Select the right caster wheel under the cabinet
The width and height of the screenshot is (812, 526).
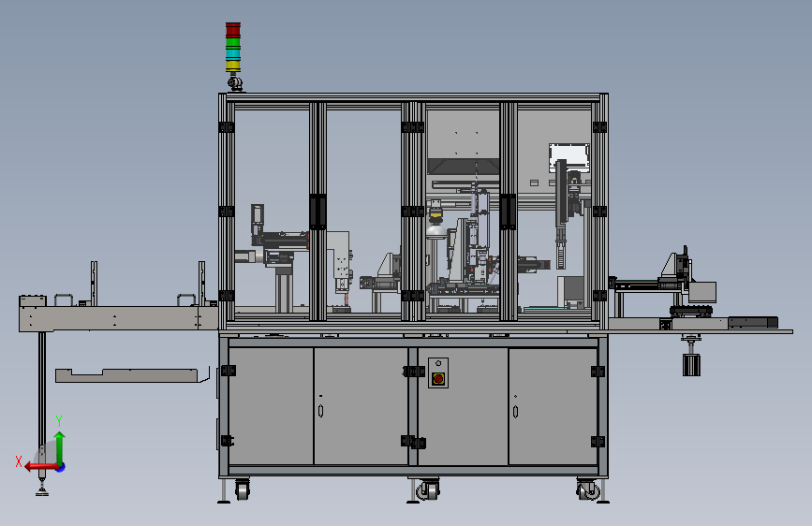(589, 489)
